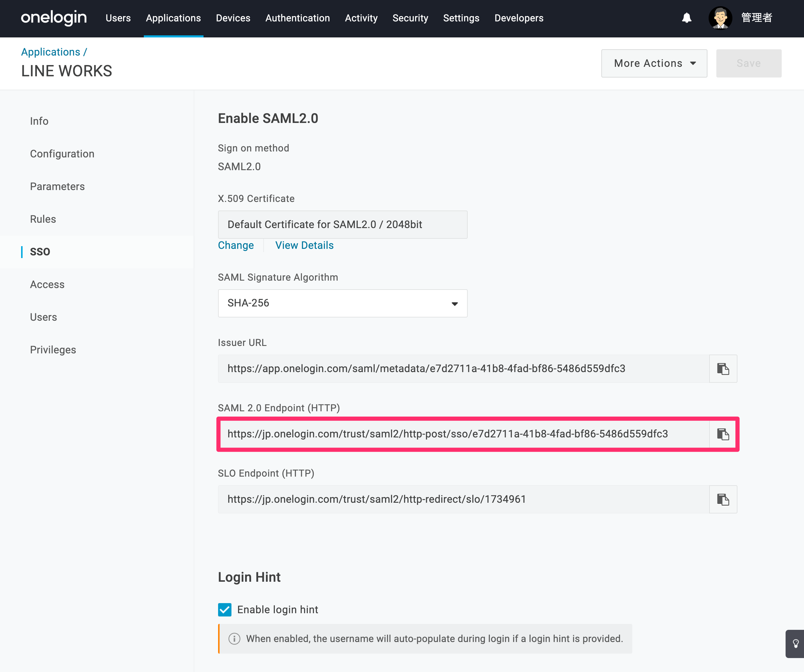This screenshot has width=804, height=672.
Task: Open the notifications bell
Action: (686, 18)
